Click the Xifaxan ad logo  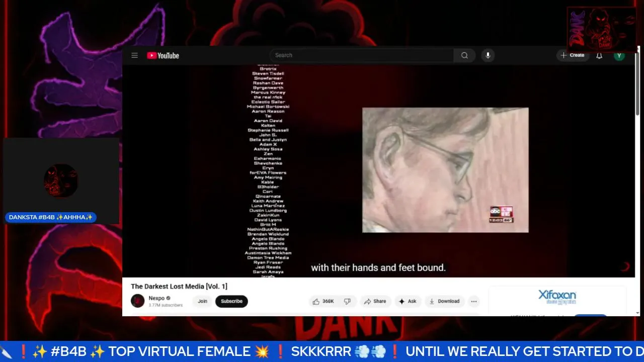(557, 297)
